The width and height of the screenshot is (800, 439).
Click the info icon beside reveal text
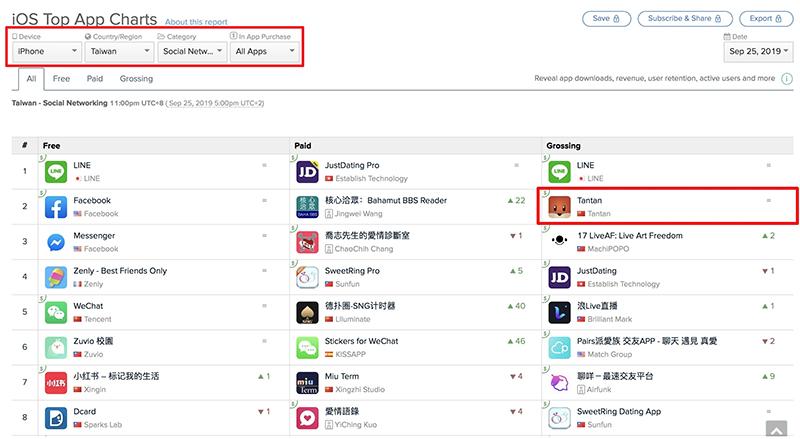788,78
